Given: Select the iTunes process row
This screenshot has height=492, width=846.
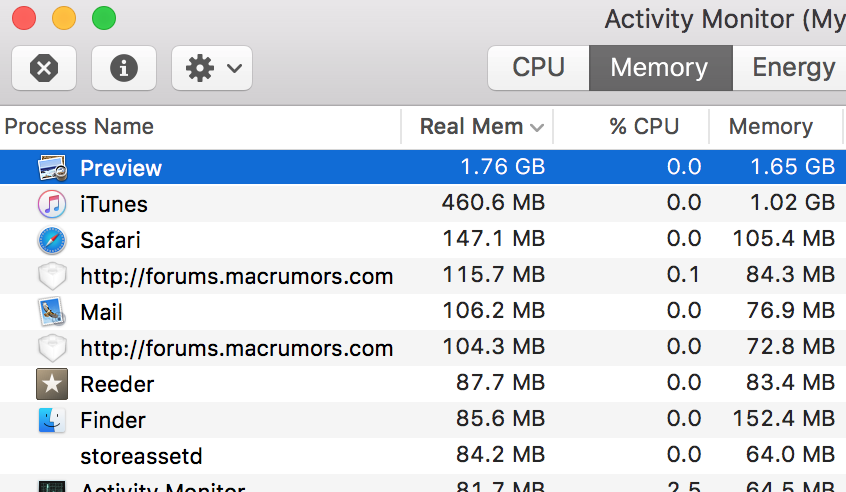Looking at the screenshot, I should pyautogui.click(x=423, y=204).
